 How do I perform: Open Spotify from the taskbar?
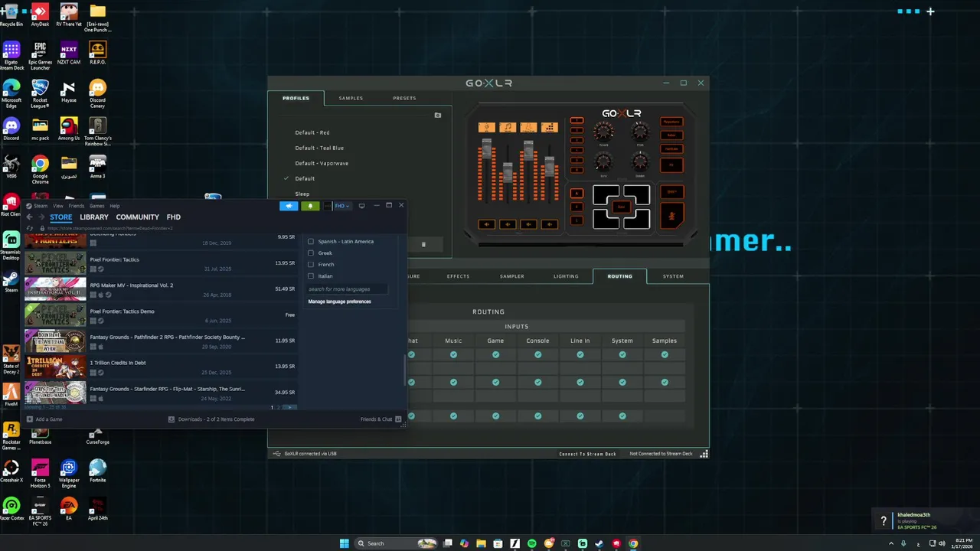[532, 543]
